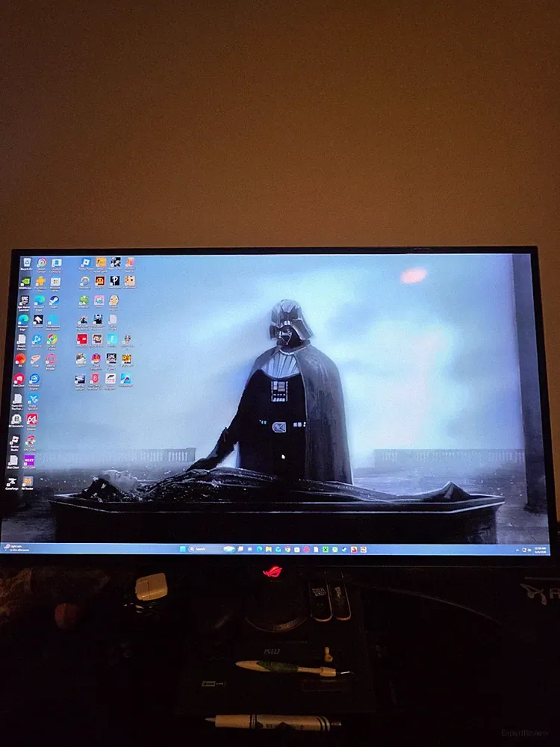Open the R6 Tracker desktop shortcut
Screen dimensions: 560x747
(28, 481)
